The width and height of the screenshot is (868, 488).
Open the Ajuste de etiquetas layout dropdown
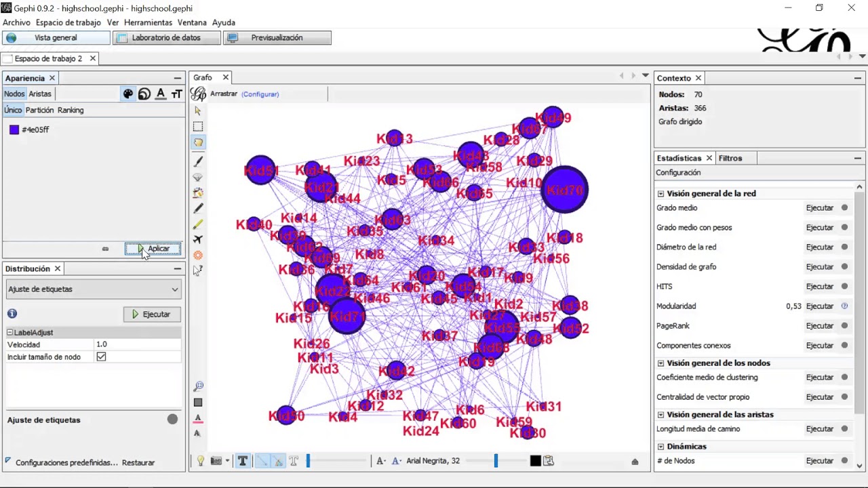coord(94,289)
